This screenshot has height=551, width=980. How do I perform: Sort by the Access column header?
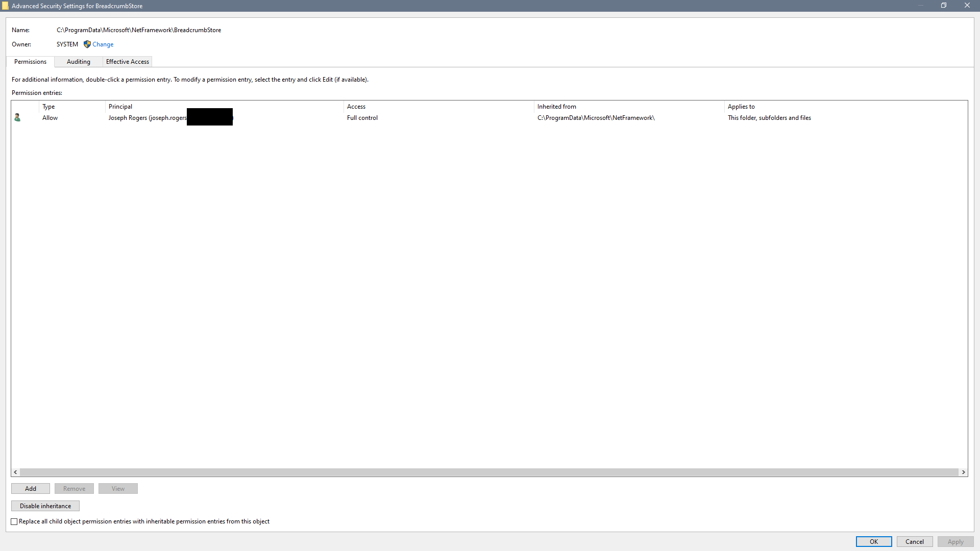356,107
